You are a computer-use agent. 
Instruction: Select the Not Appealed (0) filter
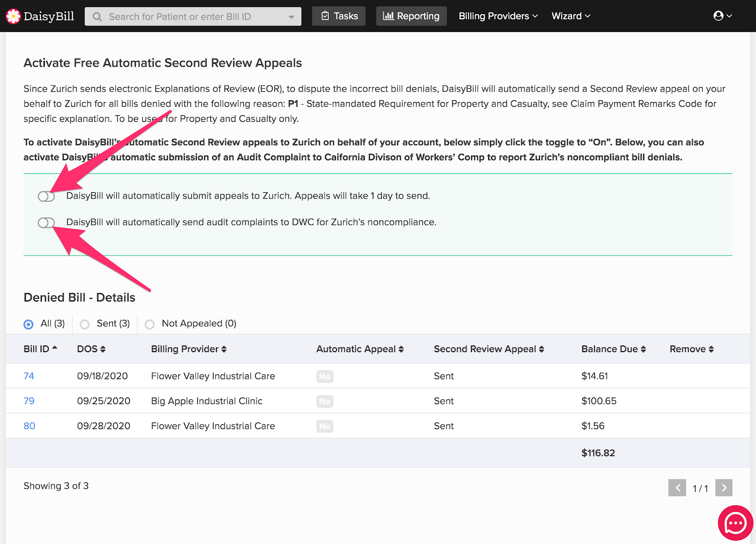(150, 324)
